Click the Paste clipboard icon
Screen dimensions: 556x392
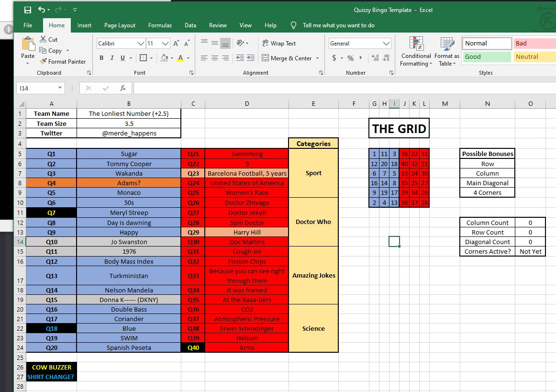(x=28, y=44)
